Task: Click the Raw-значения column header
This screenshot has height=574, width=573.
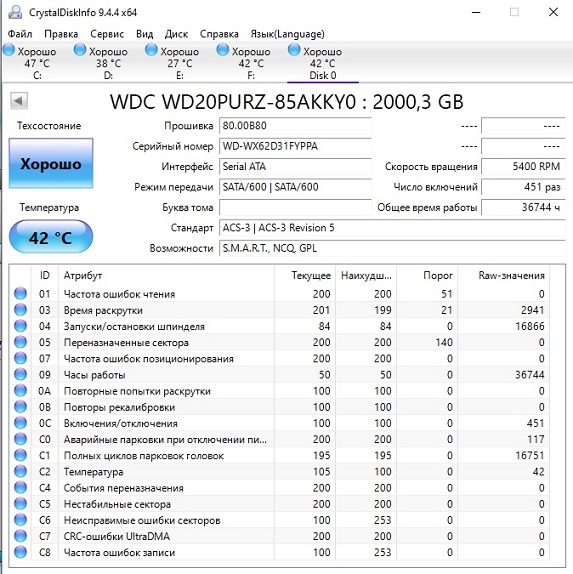Action: coord(504,275)
